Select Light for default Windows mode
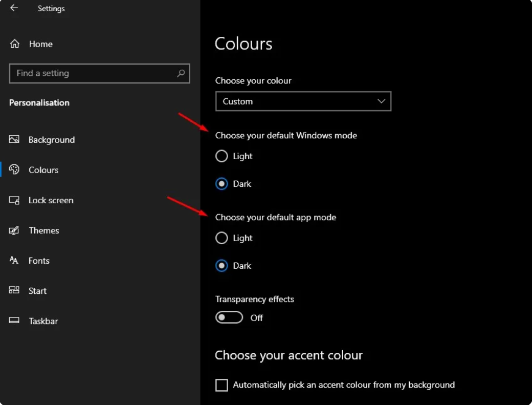This screenshot has height=405, width=532. click(x=221, y=156)
